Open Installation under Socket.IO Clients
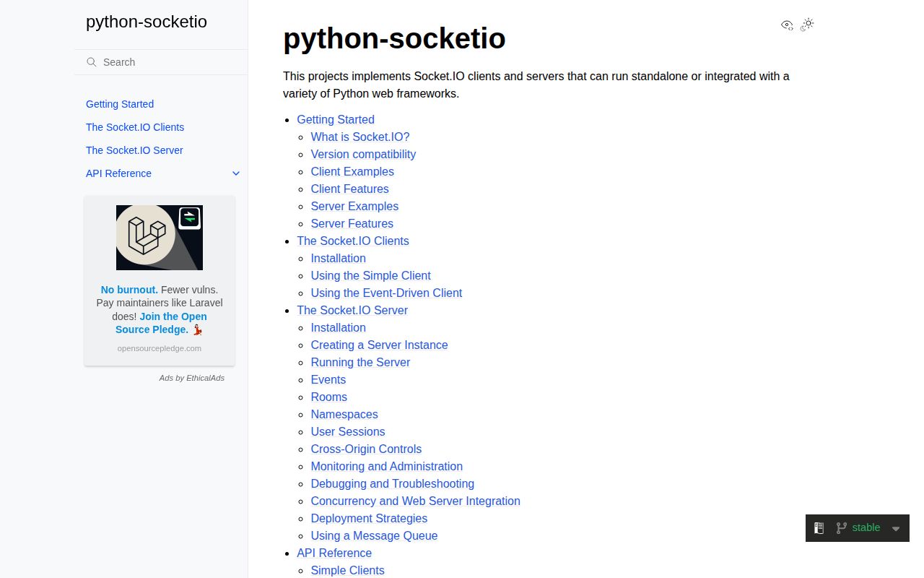924x578 pixels. click(338, 259)
